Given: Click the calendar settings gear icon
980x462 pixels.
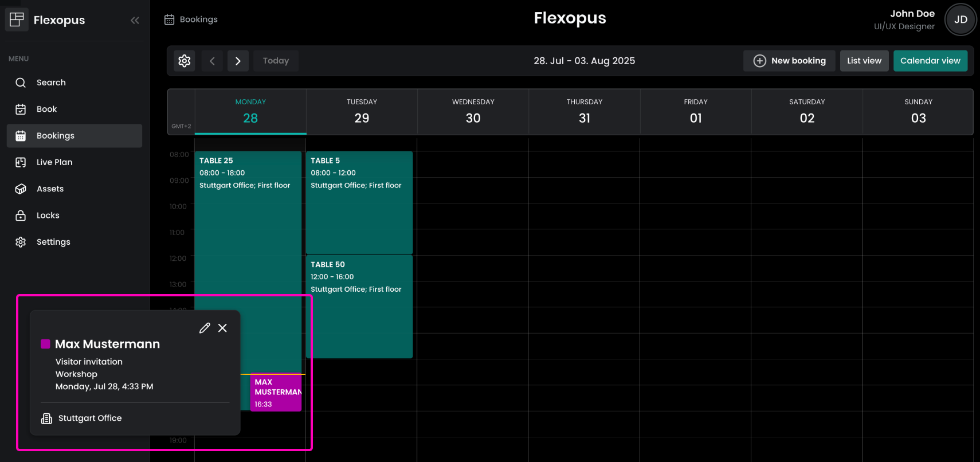Looking at the screenshot, I should (x=185, y=61).
